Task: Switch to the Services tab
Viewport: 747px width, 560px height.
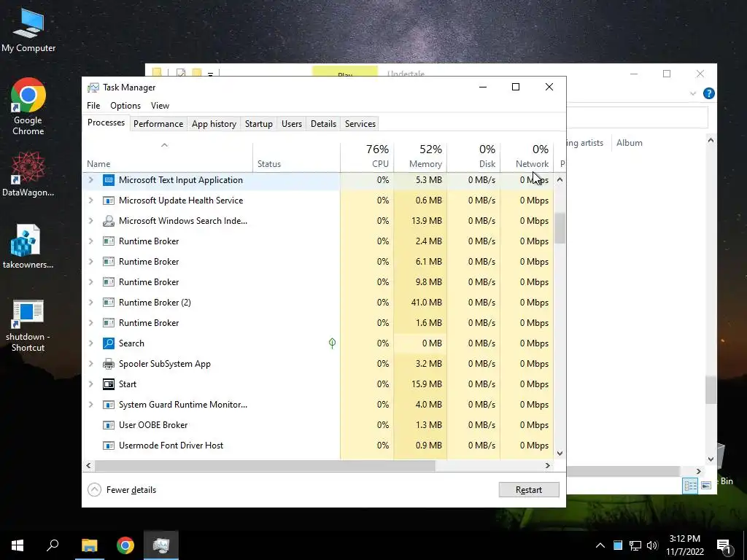Action: pyautogui.click(x=360, y=124)
